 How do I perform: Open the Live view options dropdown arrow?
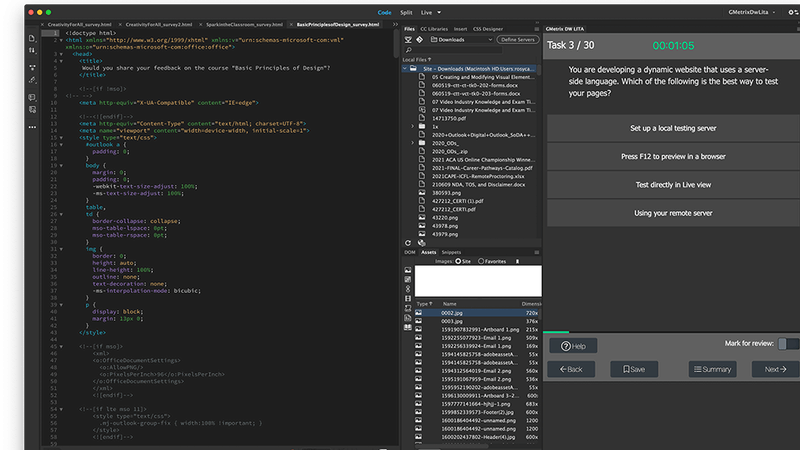439,13
